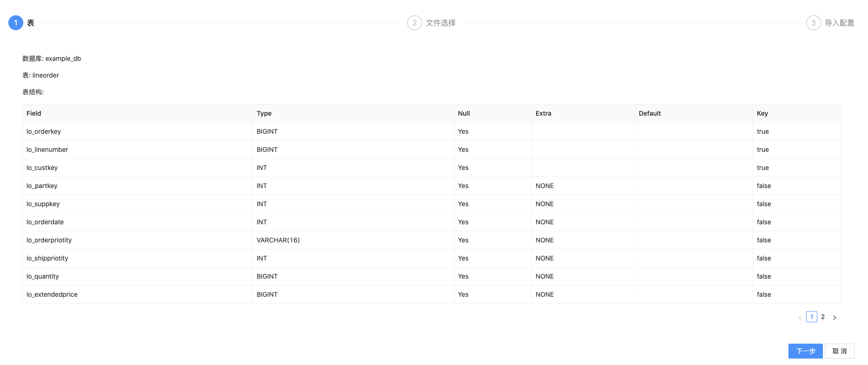Select pagination page 1

pos(812,317)
